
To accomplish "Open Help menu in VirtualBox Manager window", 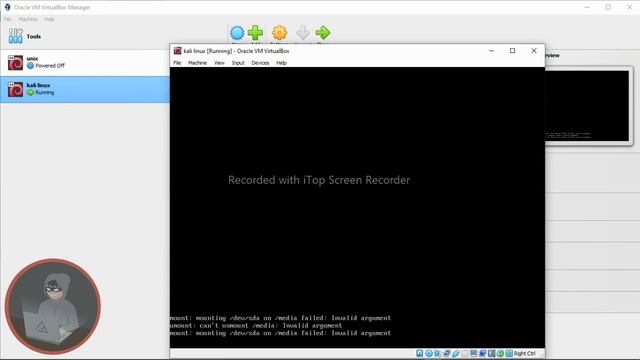I will tap(49, 19).
